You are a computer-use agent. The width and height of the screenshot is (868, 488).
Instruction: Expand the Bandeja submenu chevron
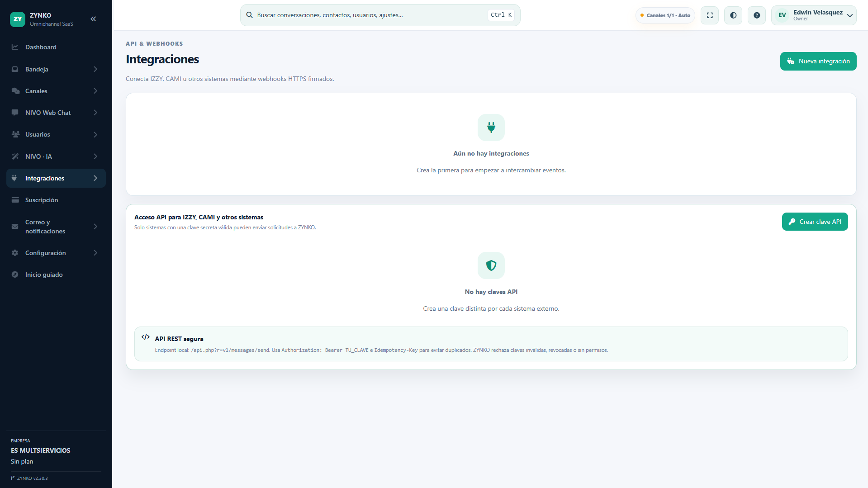[95, 69]
